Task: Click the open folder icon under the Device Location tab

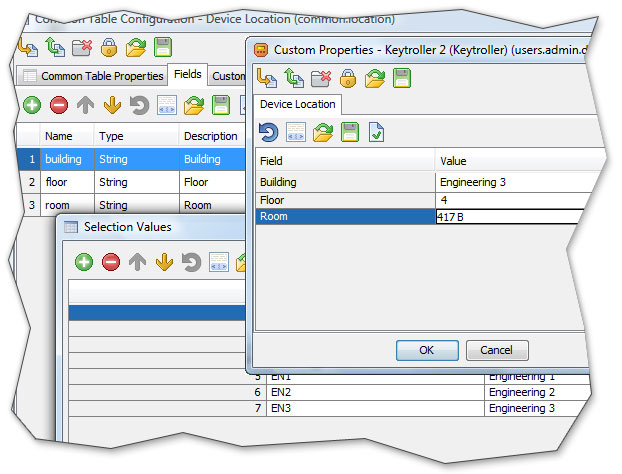Action: pos(323,132)
